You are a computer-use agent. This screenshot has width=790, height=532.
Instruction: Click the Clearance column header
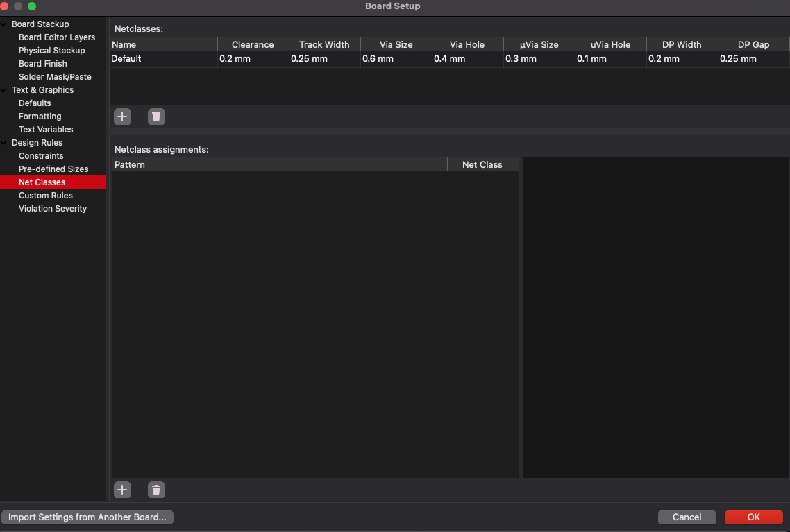pos(253,45)
